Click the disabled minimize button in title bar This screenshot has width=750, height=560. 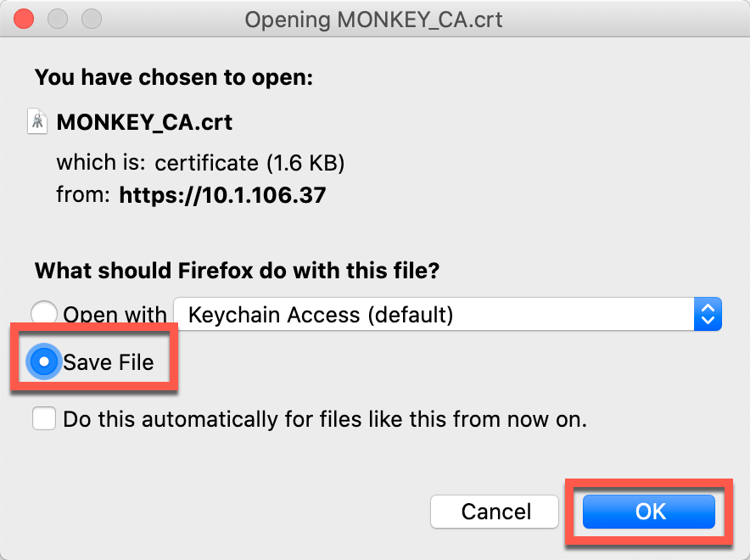coord(58,18)
